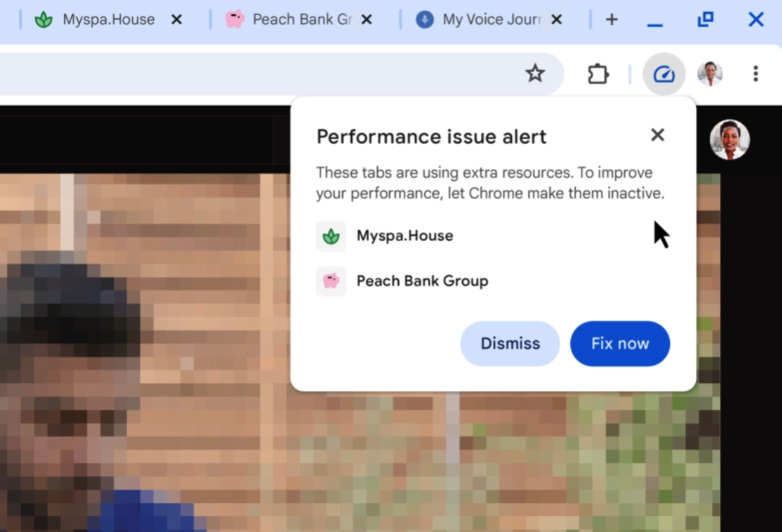The image size is (782, 532).
Task: Open the Chrome three-dot menu
Action: click(x=755, y=74)
